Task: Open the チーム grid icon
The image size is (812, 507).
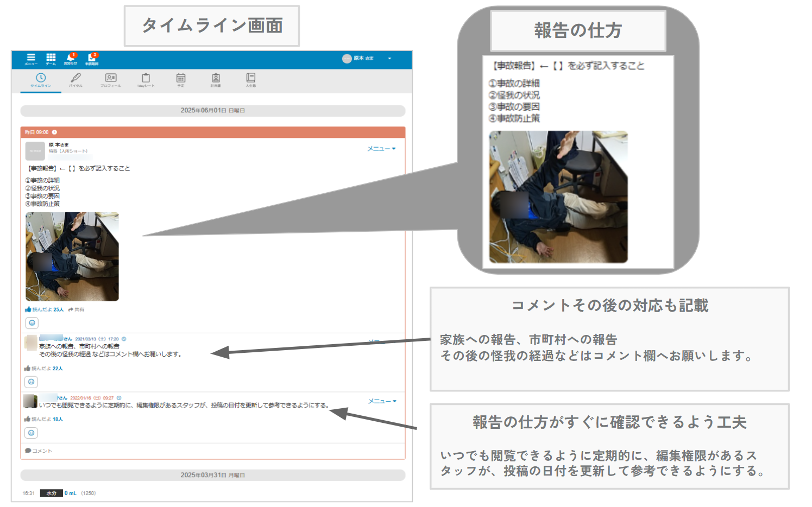Action: click(x=51, y=59)
